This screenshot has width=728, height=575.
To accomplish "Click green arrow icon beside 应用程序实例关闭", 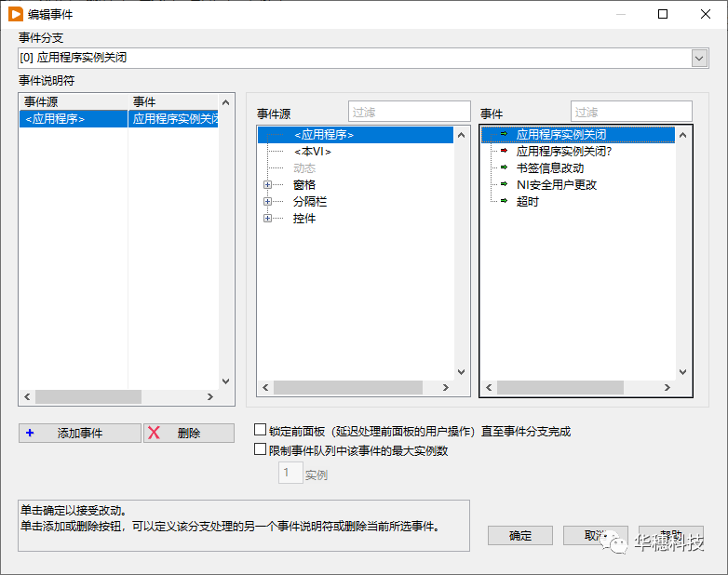I will (504, 134).
